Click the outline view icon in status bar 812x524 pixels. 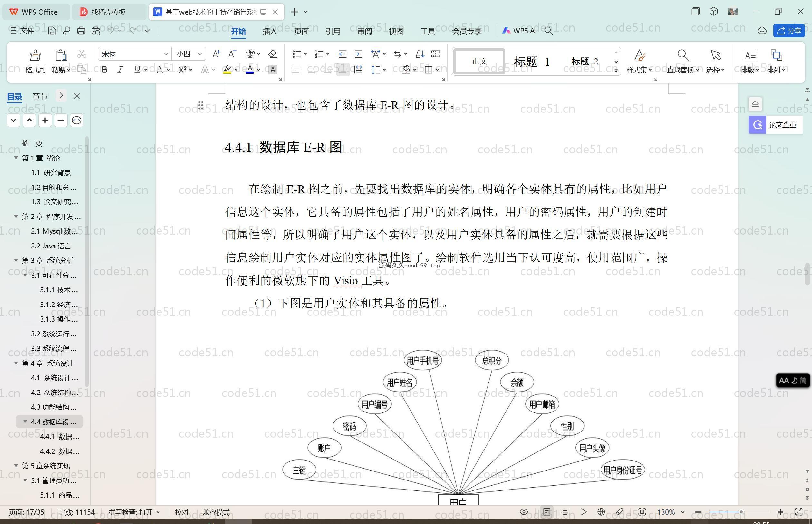point(565,512)
